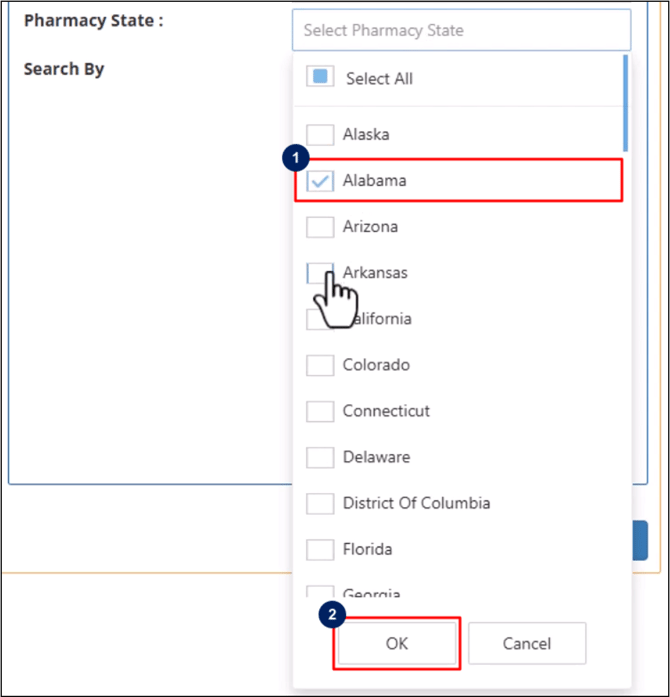The image size is (670, 697).
Task: Uncheck the Alabama checkbox
Action: tap(320, 181)
